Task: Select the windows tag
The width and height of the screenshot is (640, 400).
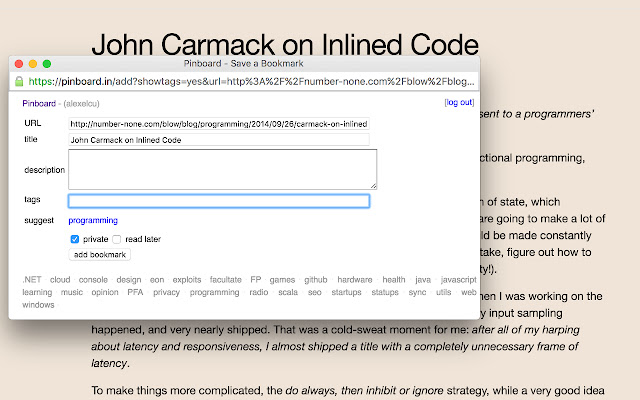Action: 38,305
